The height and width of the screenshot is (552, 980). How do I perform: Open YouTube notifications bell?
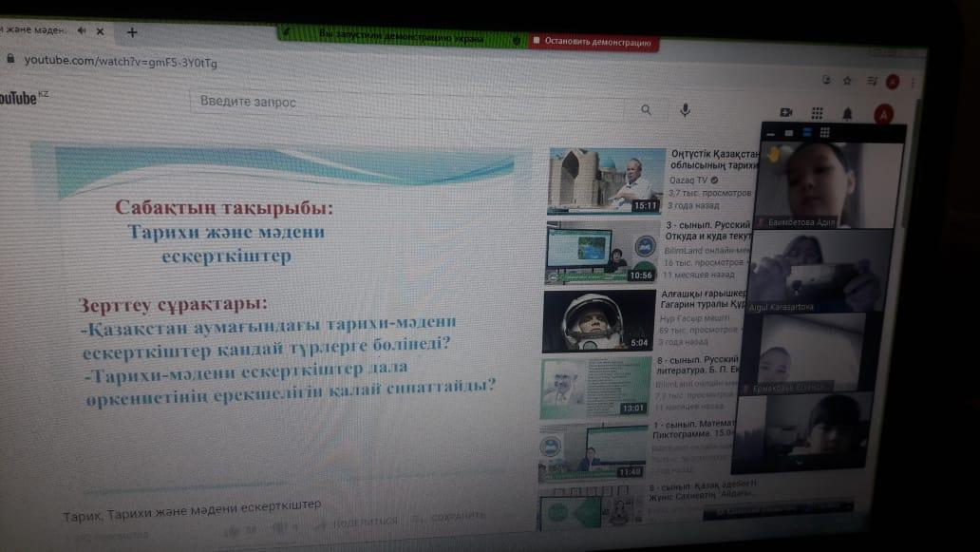[848, 114]
